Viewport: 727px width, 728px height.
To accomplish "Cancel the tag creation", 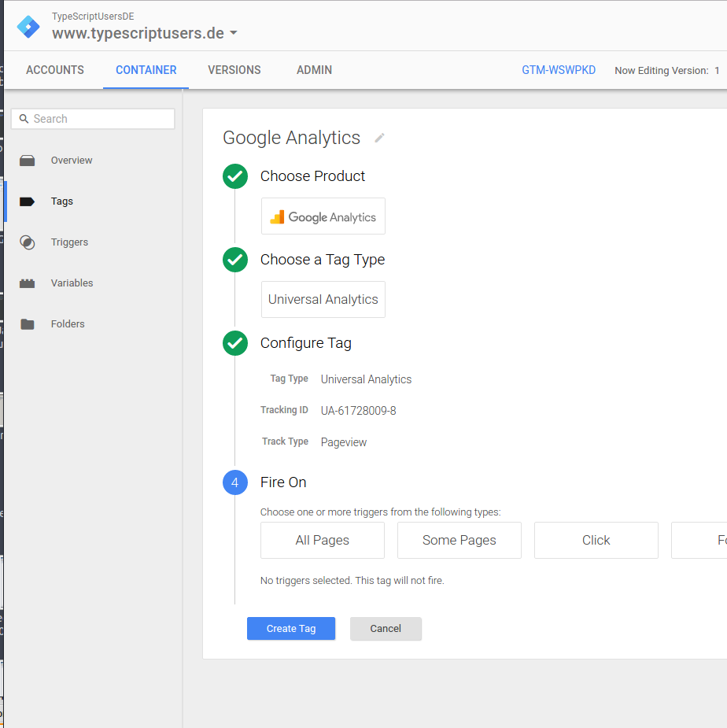I will point(386,629).
